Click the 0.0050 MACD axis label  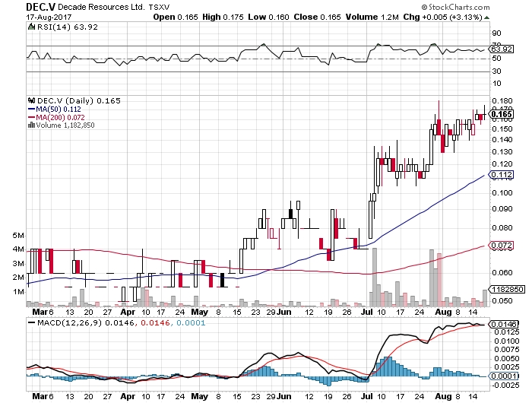coord(507,359)
